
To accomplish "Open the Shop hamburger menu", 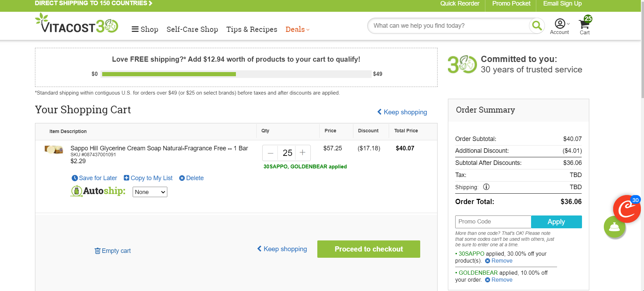I will pyautogui.click(x=145, y=29).
